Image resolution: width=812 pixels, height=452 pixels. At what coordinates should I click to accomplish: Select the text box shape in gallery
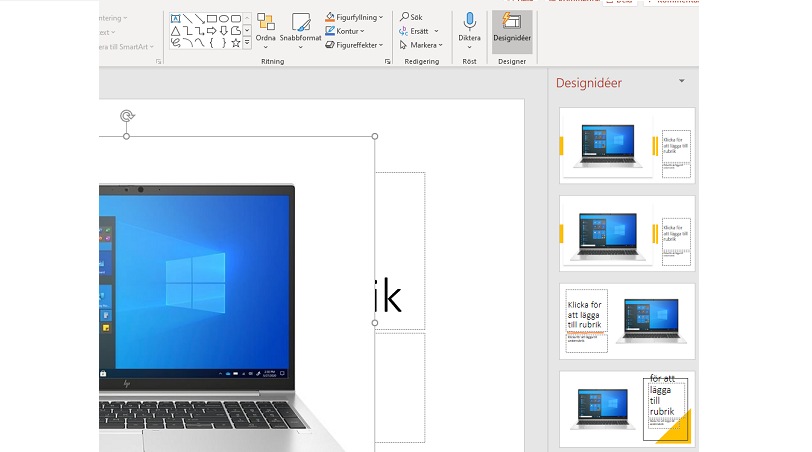coord(176,18)
